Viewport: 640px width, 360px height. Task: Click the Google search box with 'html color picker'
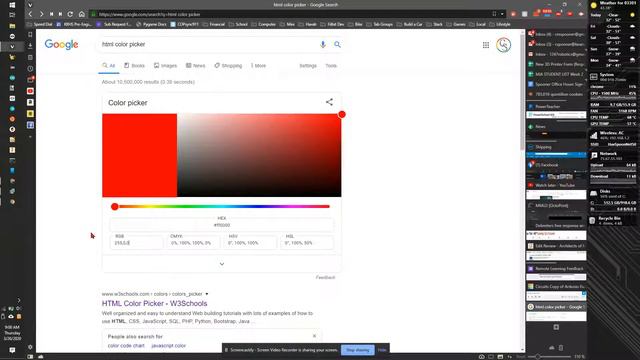208,44
